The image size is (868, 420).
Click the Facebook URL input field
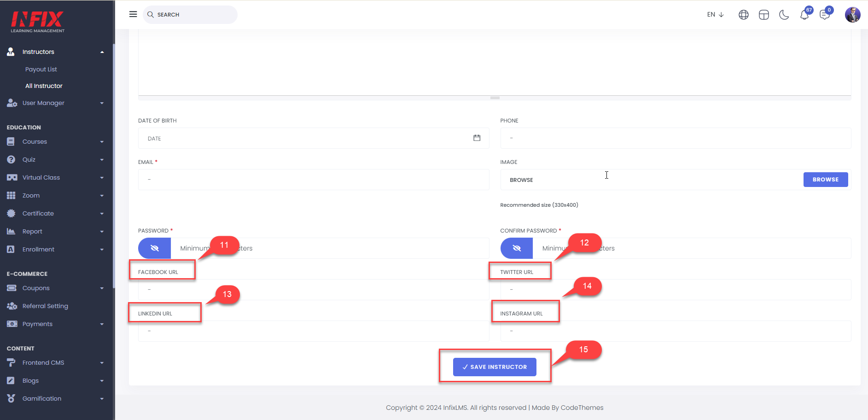click(314, 290)
